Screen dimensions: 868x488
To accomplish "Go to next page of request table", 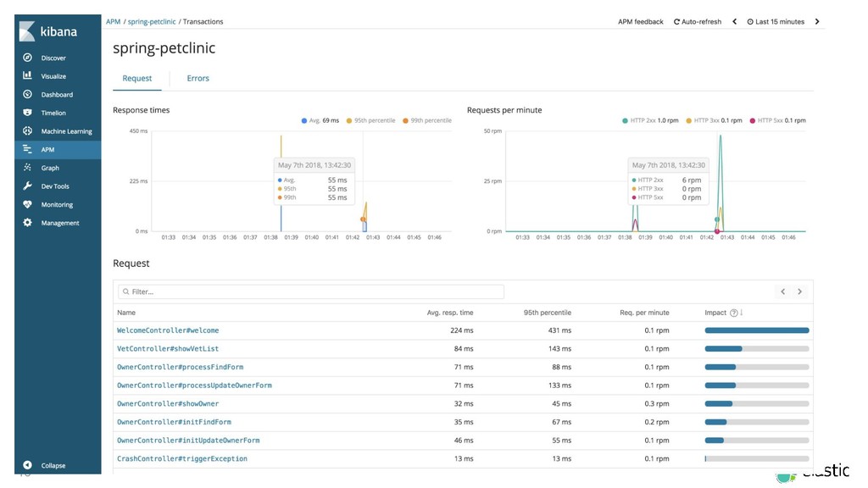I will pyautogui.click(x=799, y=291).
